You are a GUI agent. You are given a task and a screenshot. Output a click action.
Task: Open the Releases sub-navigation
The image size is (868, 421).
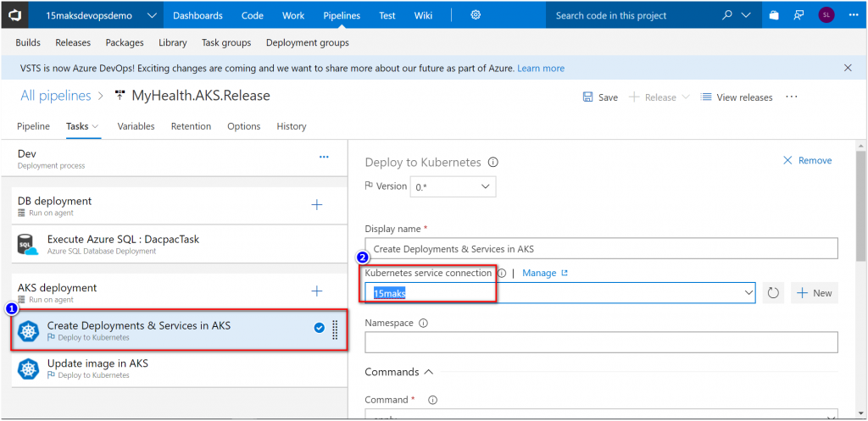[x=73, y=42]
